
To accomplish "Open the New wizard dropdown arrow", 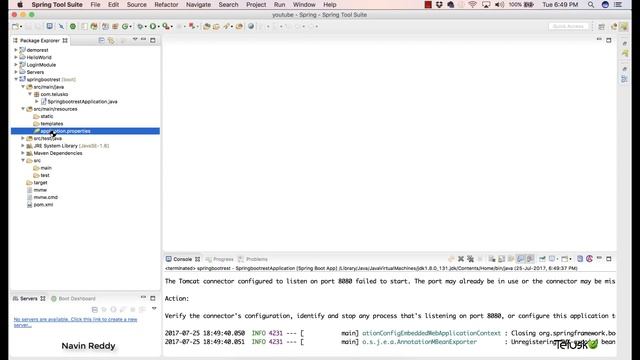I will pyautogui.click(x=21, y=27).
